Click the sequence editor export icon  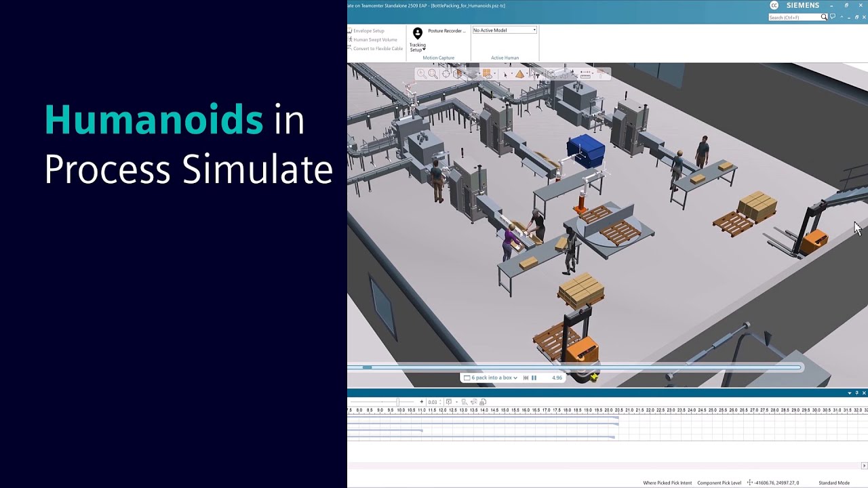tap(483, 402)
